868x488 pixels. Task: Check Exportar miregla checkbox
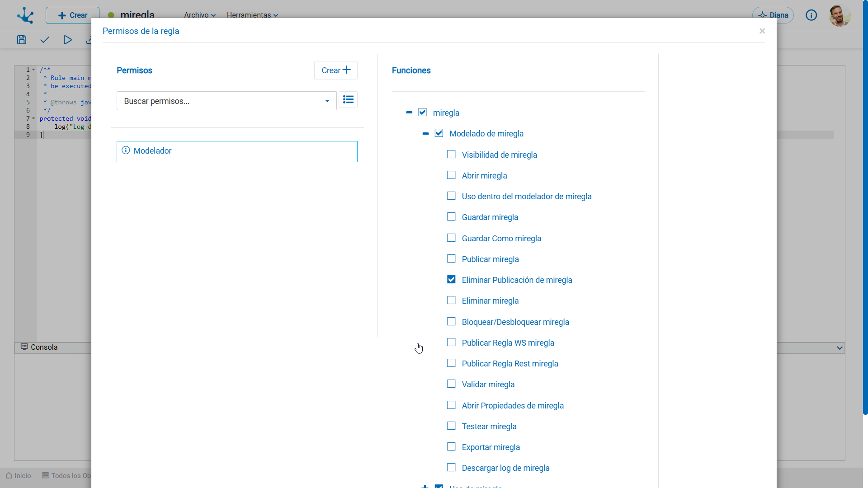tap(451, 446)
